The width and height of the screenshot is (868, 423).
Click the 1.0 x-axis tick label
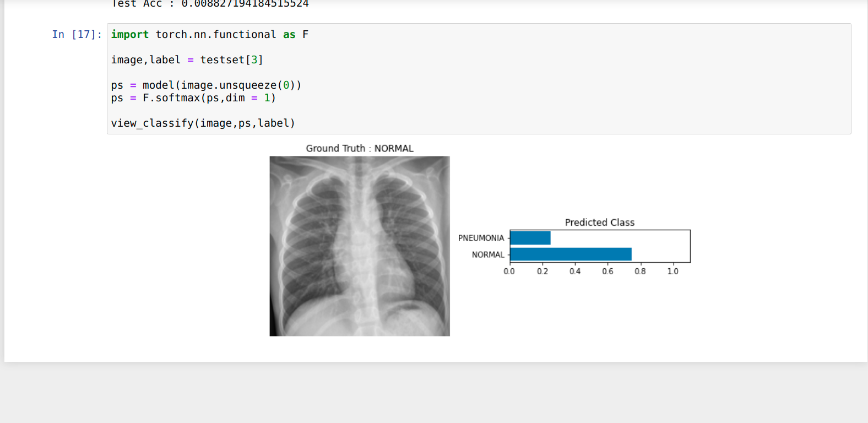tap(672, 272)
